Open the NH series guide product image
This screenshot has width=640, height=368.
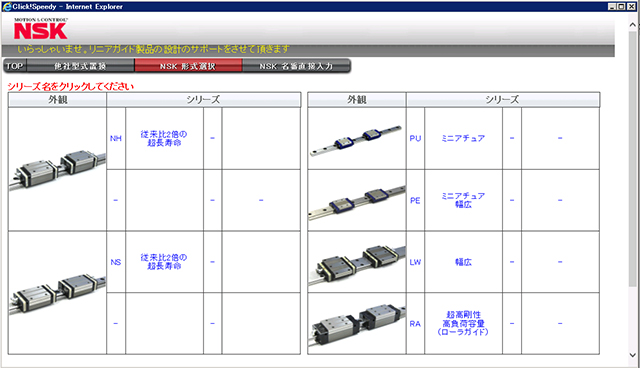57,169
